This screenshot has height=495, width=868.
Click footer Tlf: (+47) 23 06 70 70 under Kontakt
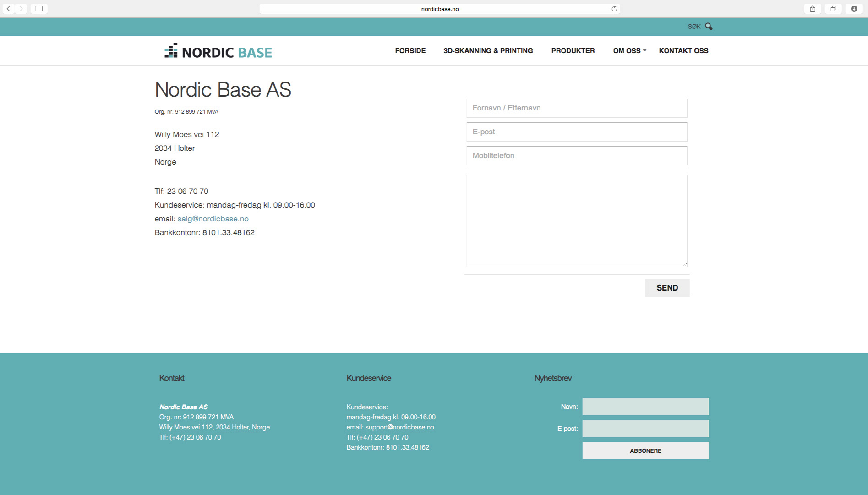(x=190, y=437)
